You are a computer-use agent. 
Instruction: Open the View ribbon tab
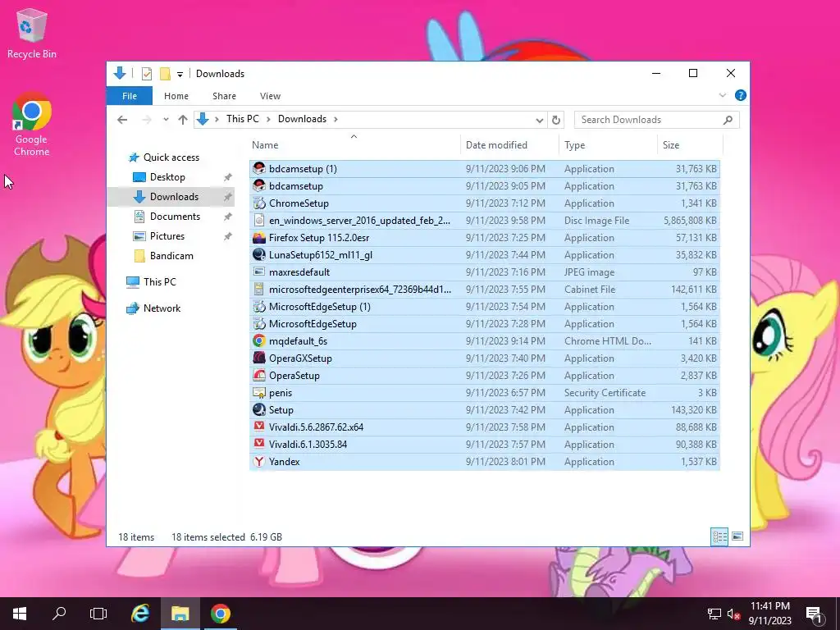[270, 96]
